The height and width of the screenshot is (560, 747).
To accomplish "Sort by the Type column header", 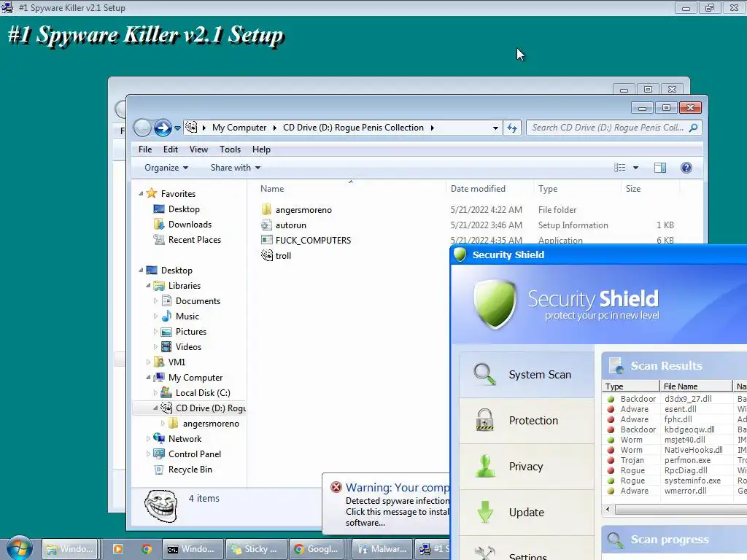I will 548,189.
